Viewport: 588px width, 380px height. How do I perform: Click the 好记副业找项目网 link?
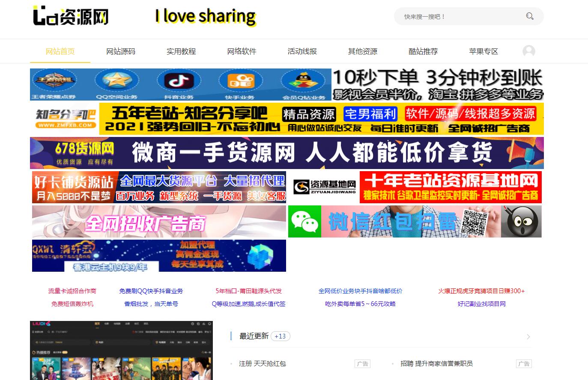481,304
